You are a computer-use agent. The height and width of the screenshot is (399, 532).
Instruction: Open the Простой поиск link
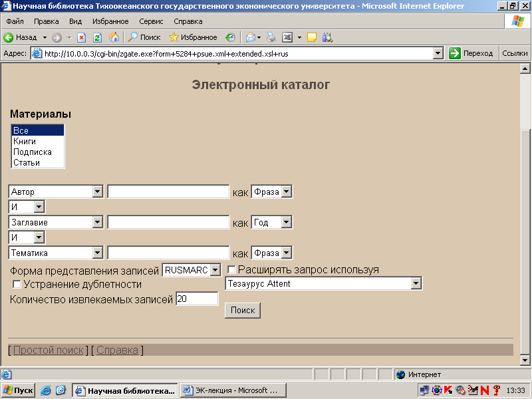48,350
